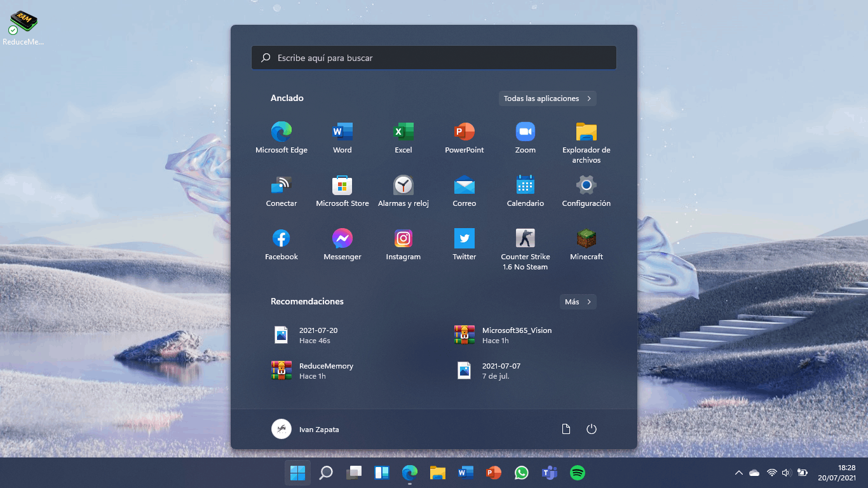Click the power button in Start menu

pyautogui.click(x=592, y=429)
